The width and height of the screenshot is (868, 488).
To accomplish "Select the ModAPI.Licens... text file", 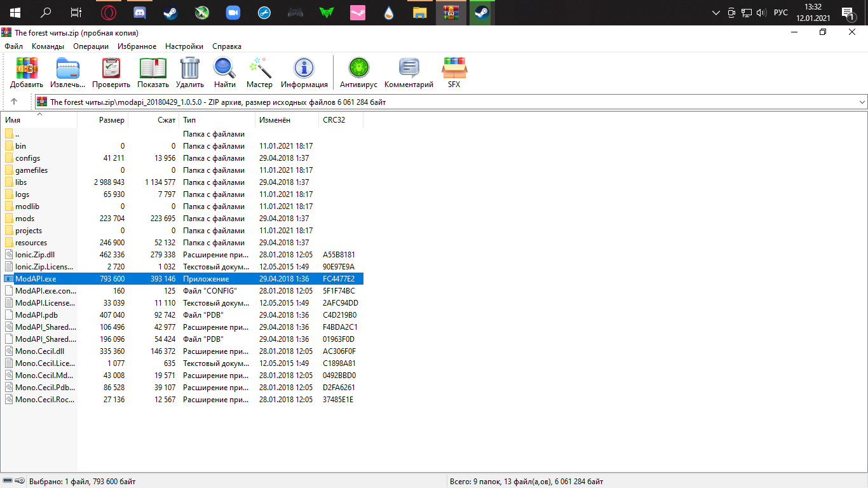I will 39,303.
